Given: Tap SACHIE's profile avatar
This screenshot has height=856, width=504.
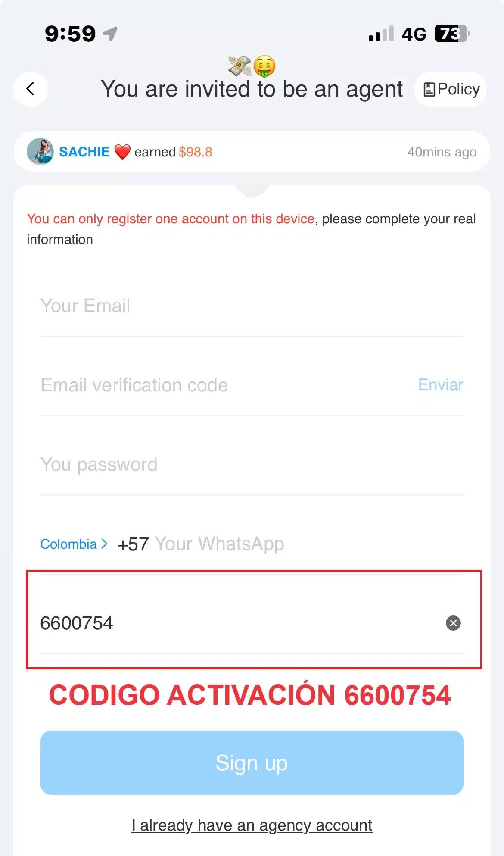Looking at the screenshot, I should [40, 151].
